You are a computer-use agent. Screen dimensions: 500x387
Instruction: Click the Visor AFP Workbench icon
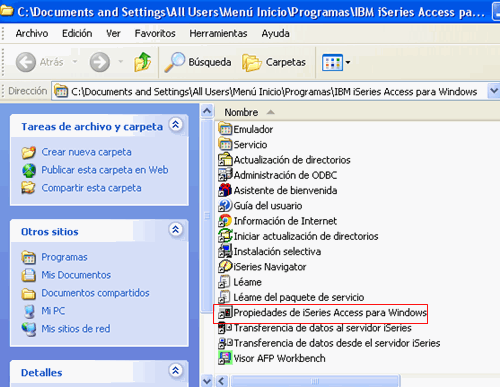pyautogui.click(x=225, y=358)
